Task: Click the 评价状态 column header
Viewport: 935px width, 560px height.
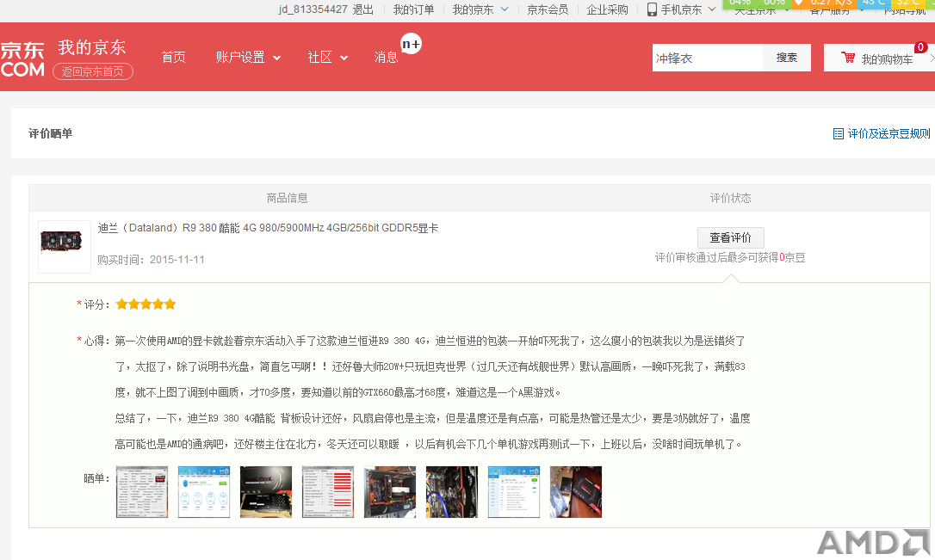Action: point(730,198)
